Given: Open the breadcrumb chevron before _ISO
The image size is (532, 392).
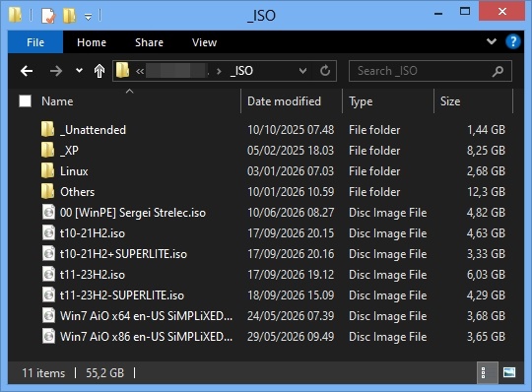Looking at the screenshot, I should 219,71.
